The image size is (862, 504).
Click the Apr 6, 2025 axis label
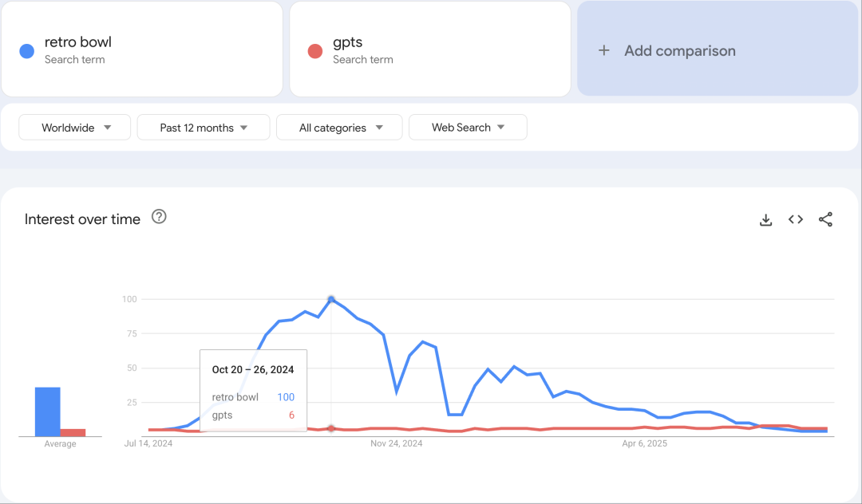click(644, 443)
